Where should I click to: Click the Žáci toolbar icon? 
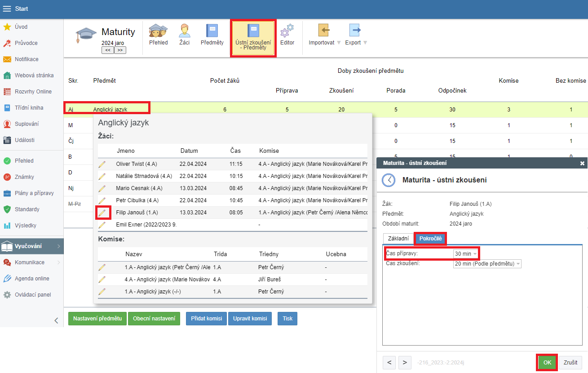click(x=184, y=35)
